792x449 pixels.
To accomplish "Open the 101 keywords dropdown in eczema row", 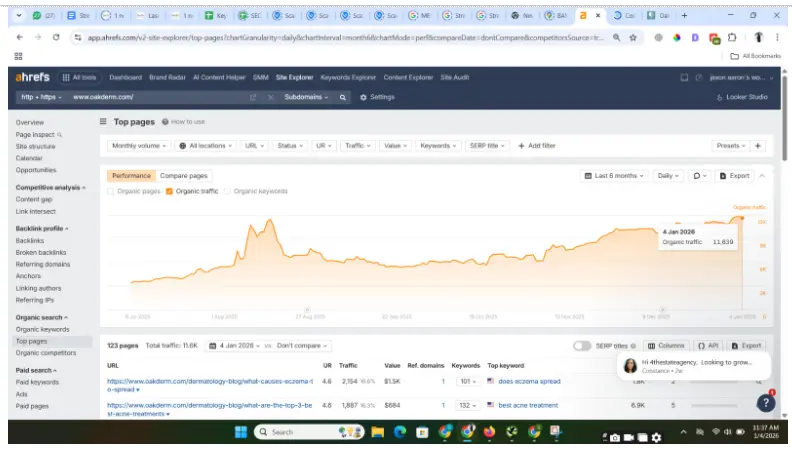I will pos(468,381).
